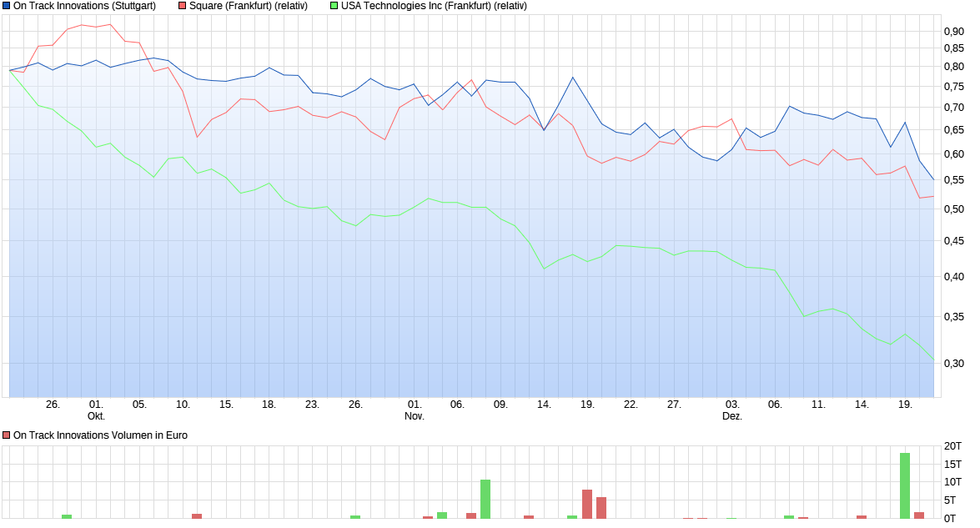Click the '19.' November date label
Viewport: 980px width, 528px height.
587,405
